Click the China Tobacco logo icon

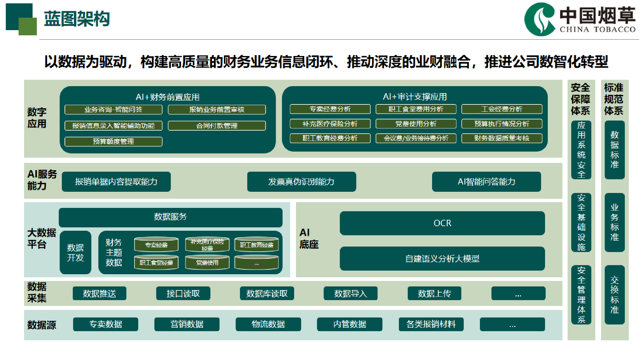540,19
